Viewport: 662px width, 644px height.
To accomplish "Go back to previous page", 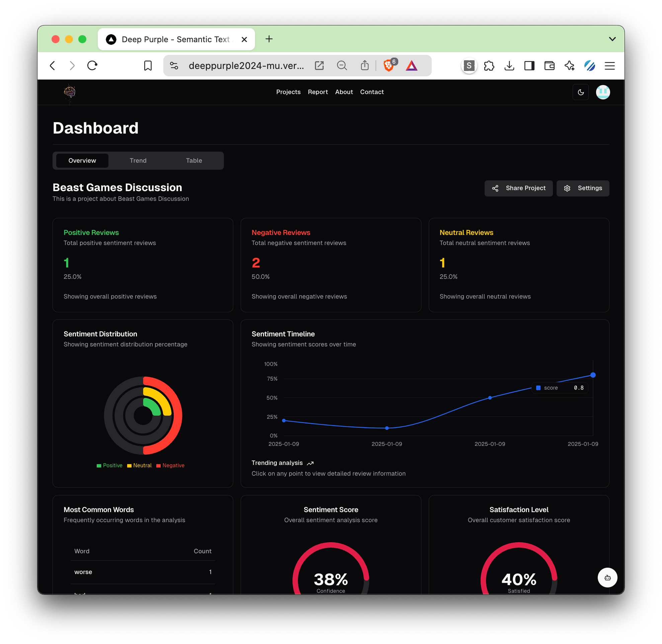I will [53, 66].
